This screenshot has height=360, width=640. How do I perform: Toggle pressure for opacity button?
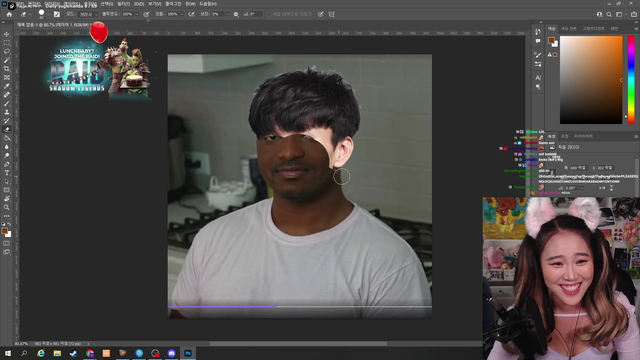pos(146,14)
